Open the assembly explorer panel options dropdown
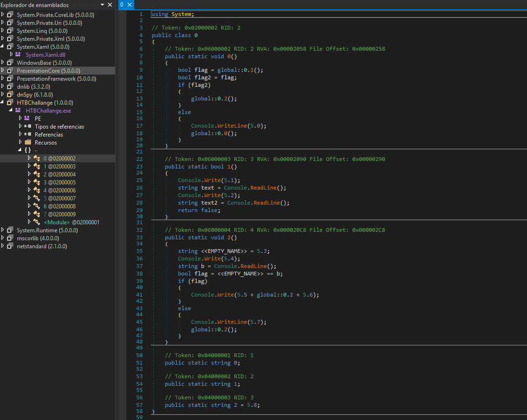The width and height of the screenshot is (527, 420). pos(102,5)
